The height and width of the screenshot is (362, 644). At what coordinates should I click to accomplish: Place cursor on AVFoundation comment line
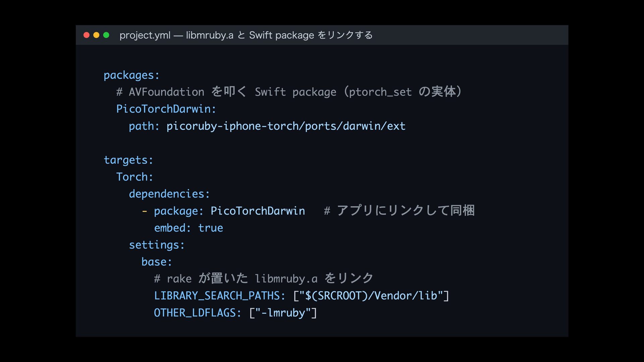[x=289, y=92]
